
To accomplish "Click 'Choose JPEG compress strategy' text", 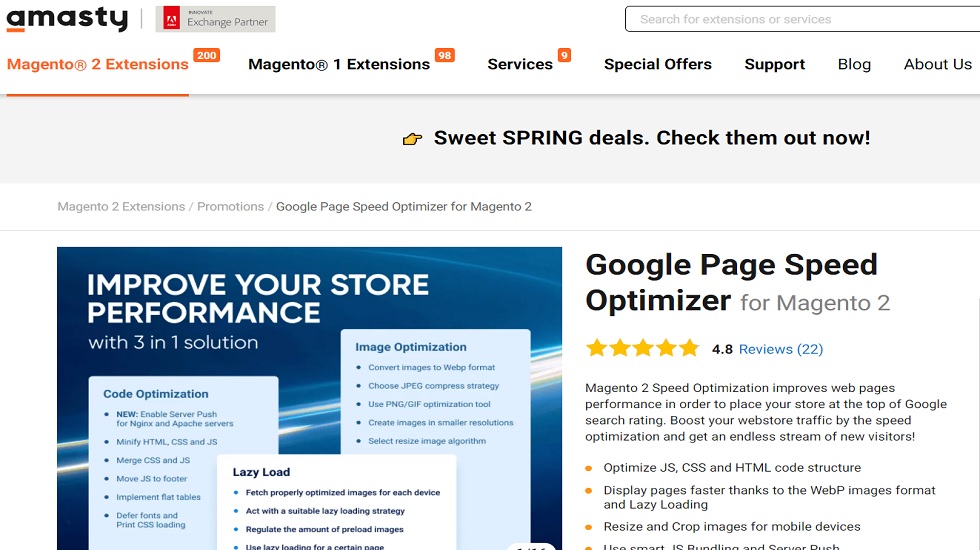I will (x=434, y=386).
